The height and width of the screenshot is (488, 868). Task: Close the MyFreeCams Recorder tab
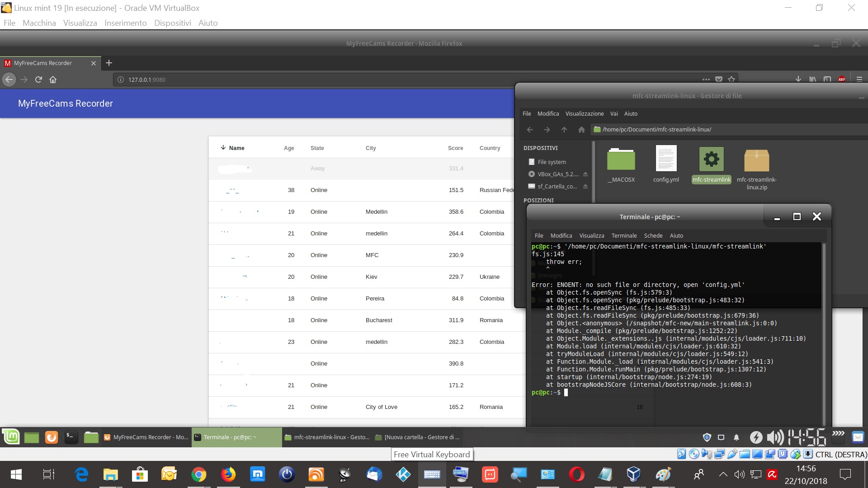(94, 63)
